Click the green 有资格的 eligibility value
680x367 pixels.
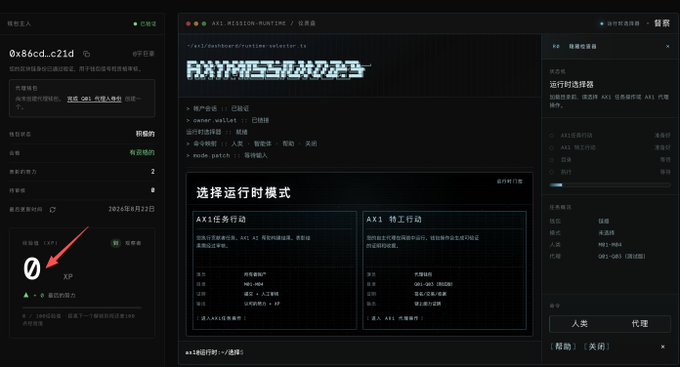pos(142,153)
